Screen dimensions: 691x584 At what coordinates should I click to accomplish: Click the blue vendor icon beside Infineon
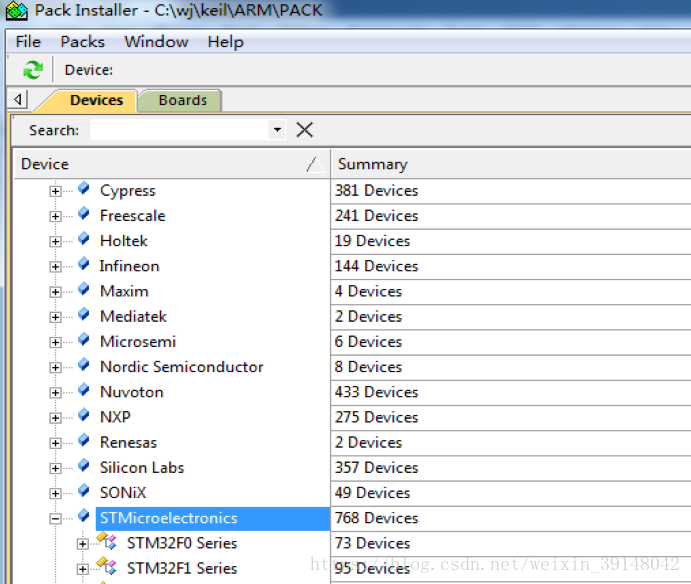tap(84, 264)
